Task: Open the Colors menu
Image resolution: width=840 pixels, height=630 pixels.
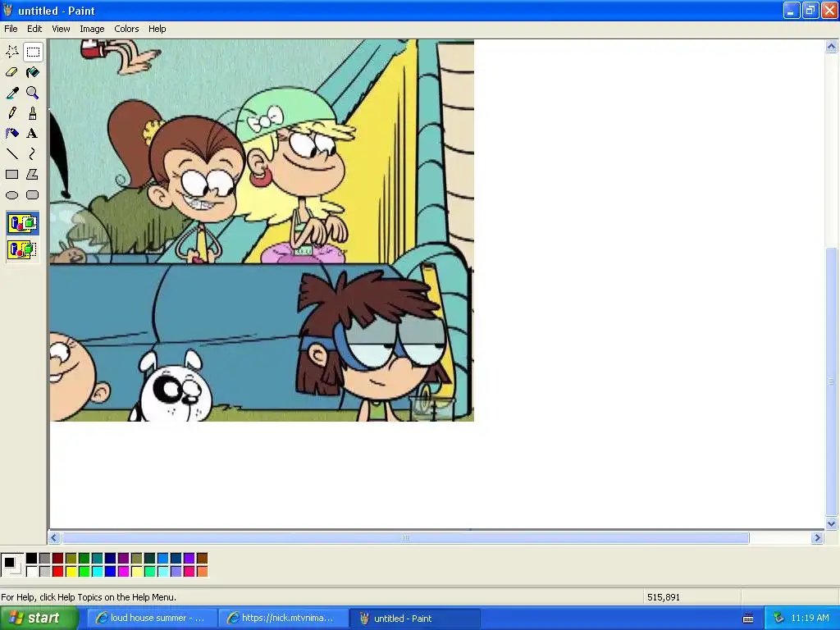Action: point(126,29)
